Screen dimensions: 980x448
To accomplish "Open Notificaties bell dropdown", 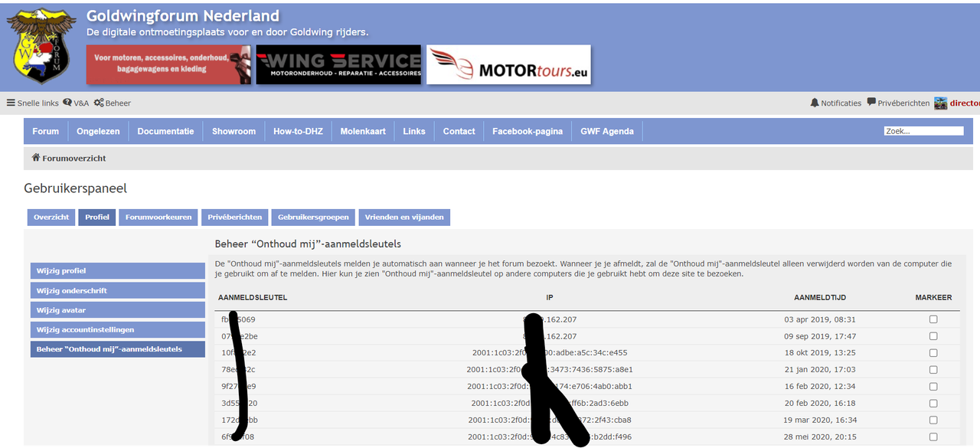I will click(x=836, y=103).
